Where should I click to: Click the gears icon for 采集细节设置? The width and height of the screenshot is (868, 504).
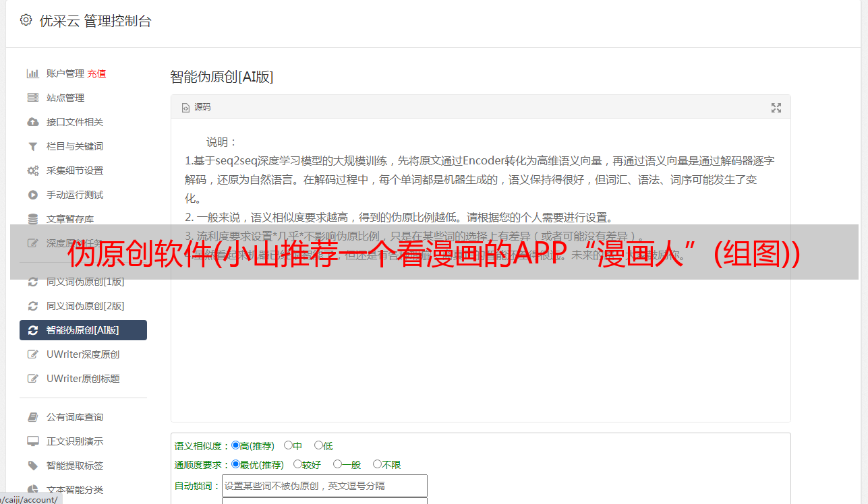[32, 170]
